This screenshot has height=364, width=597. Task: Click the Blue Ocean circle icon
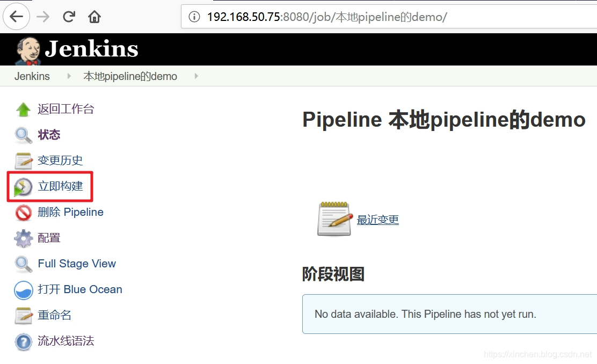23,290
